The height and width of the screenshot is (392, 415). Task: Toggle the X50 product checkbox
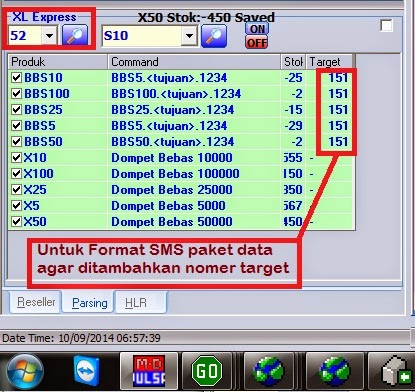16,221
